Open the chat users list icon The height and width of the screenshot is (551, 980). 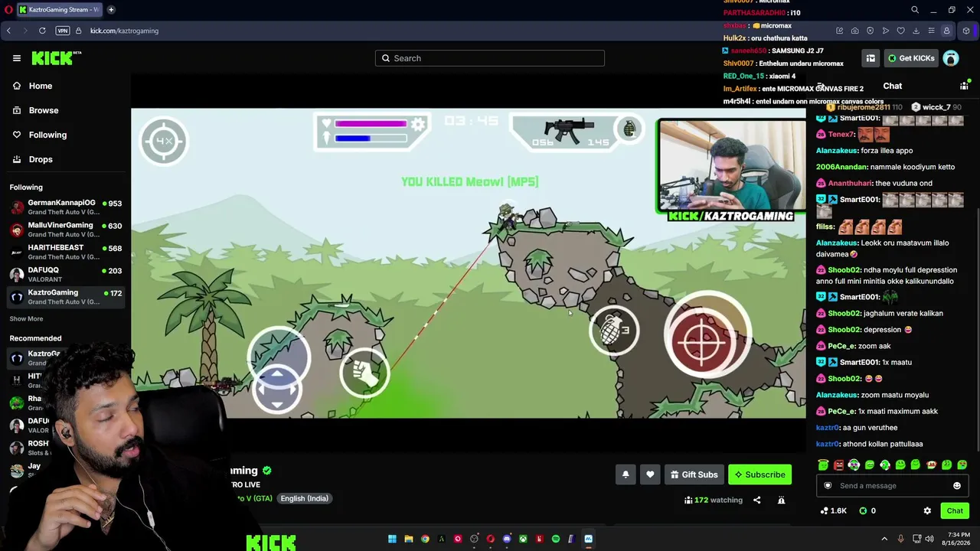click(x=964, y=86)
